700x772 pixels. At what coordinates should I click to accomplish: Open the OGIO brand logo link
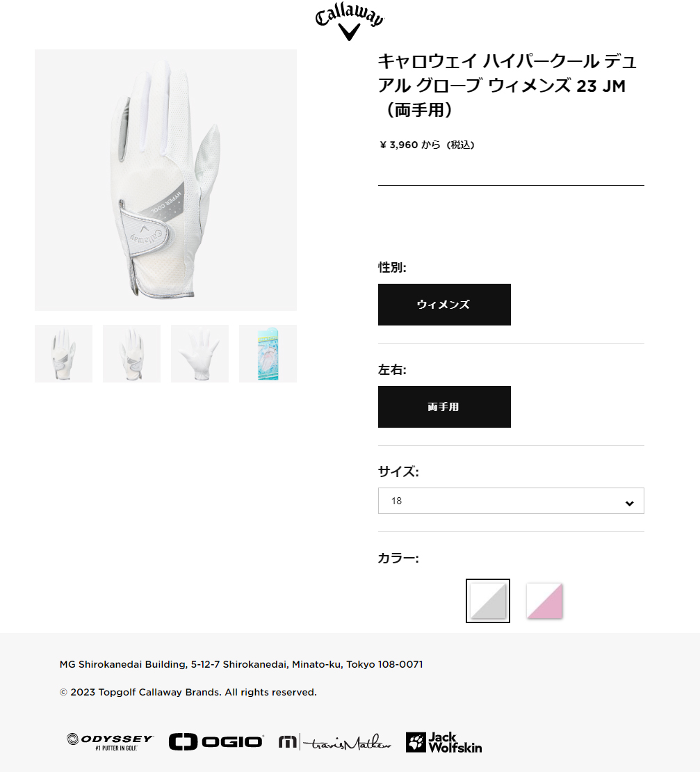(x=216, y=742)
